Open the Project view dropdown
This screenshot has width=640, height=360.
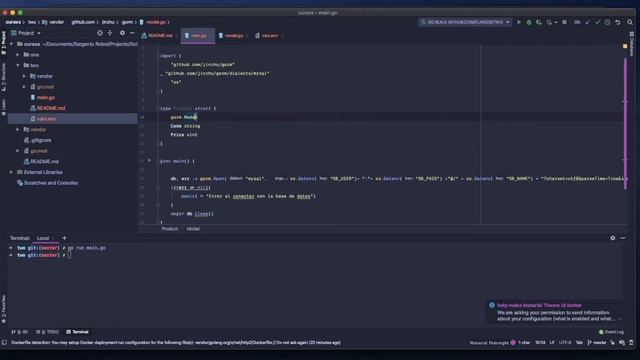(x=26, y=33)
